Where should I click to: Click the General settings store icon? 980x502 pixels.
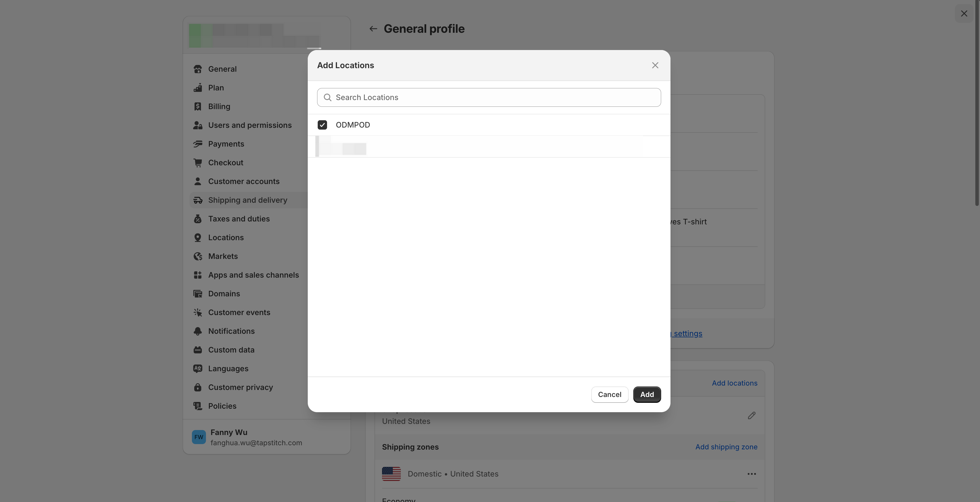(x=197, y=69)
